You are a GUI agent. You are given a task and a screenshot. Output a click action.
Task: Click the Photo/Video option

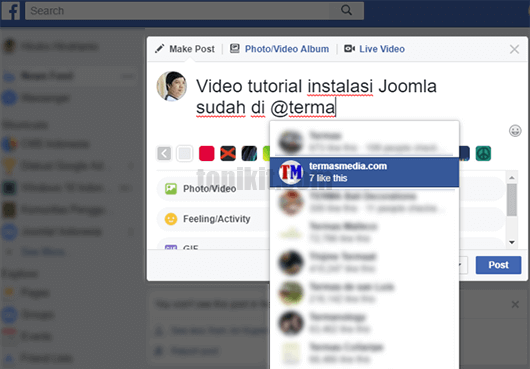[213, 189]
